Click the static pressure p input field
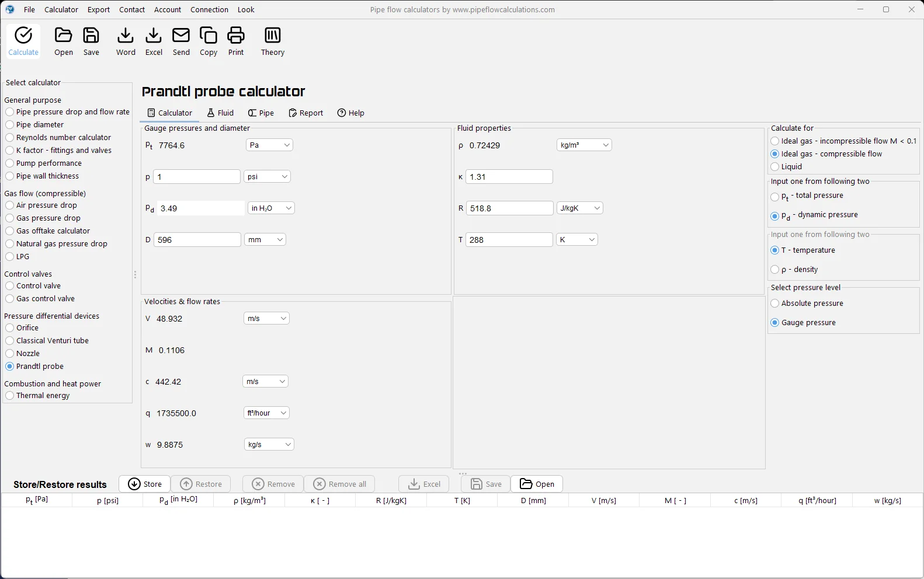Screen dimensions: 924x579 pos(197,176)
